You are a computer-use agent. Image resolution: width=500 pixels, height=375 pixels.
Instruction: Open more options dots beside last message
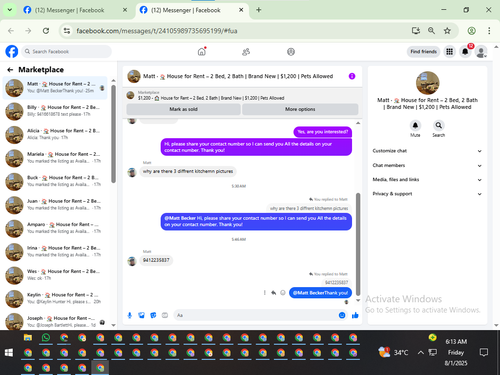[x=265, y=293]
